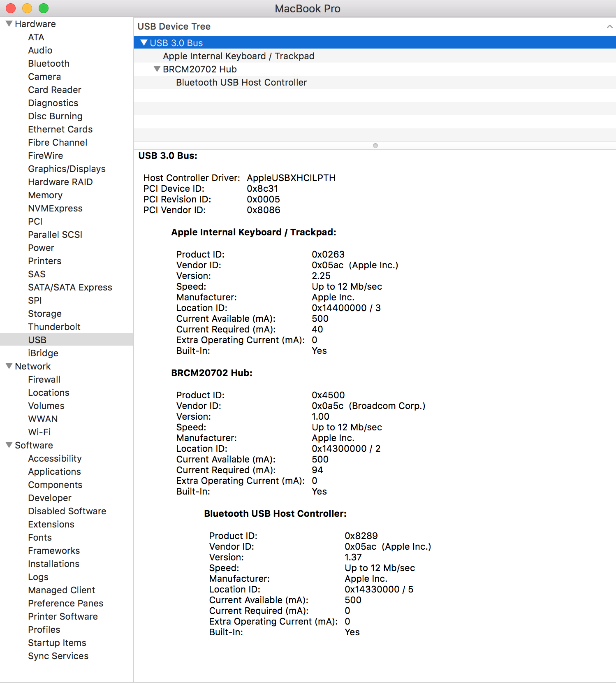This screenshot has width=616, height=683.
Task: Click the USB Device Tree sort chevron
Action: coord(609,27)
